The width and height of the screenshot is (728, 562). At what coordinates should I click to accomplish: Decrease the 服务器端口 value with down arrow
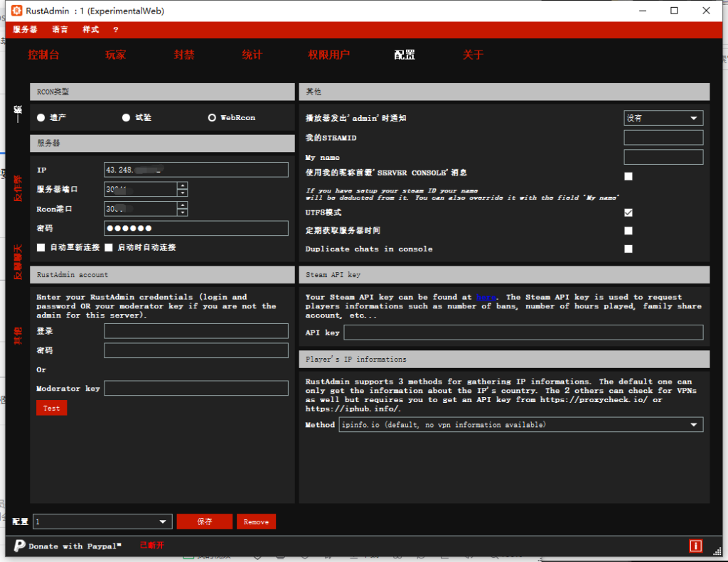pos(183,193)
